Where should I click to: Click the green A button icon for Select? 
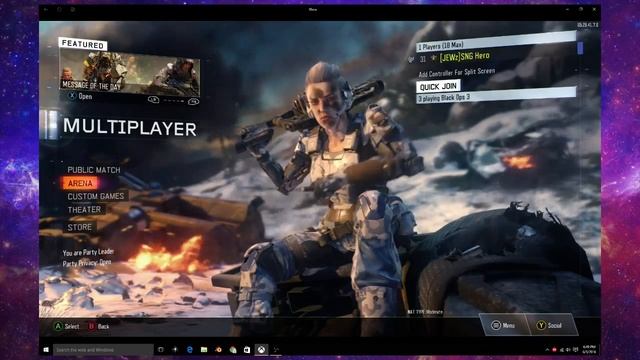click(x=58, y=326)
